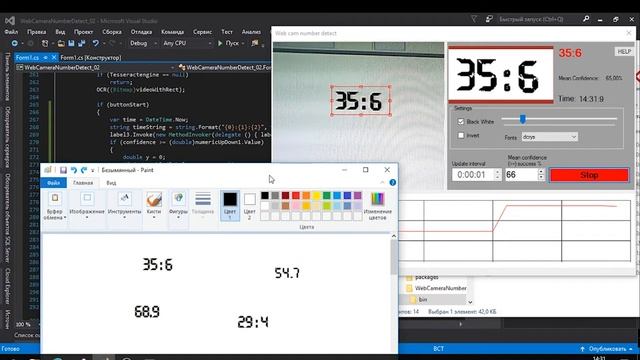Click the toolbar icon right of Пуск button
This screenshot has width=640, height=360.
click(255, 43)
